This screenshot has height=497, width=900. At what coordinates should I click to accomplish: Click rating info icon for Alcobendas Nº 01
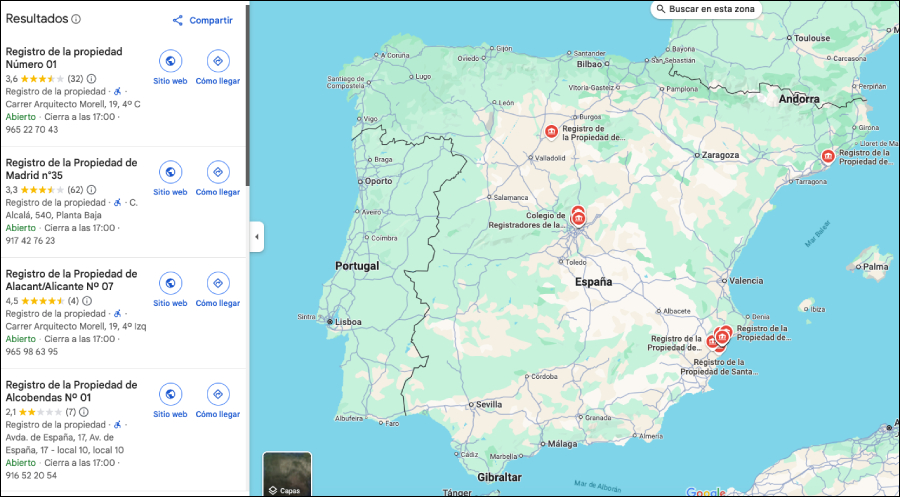click(84, 411)
